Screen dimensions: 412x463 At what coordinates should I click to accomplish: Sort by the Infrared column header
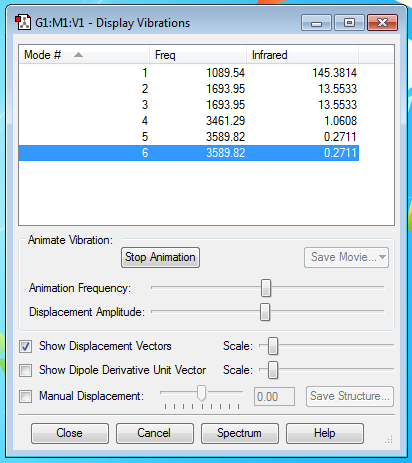302,55
